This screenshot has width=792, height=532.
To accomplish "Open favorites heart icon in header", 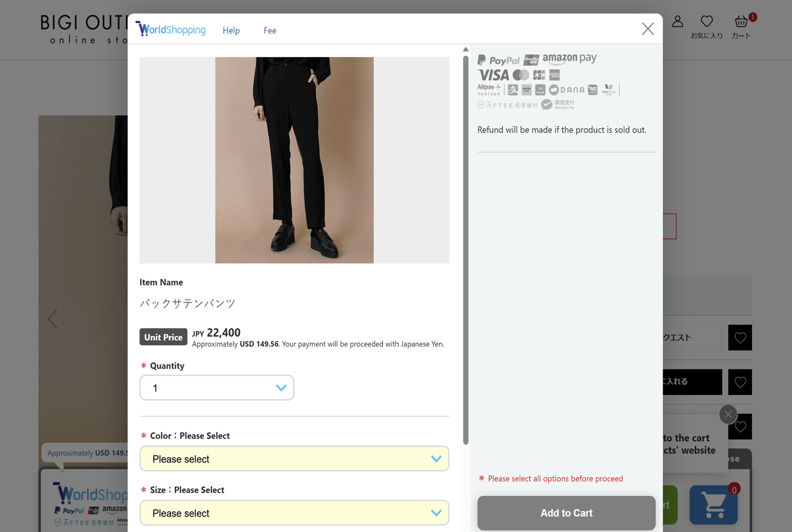I will [x=707, y=22].
